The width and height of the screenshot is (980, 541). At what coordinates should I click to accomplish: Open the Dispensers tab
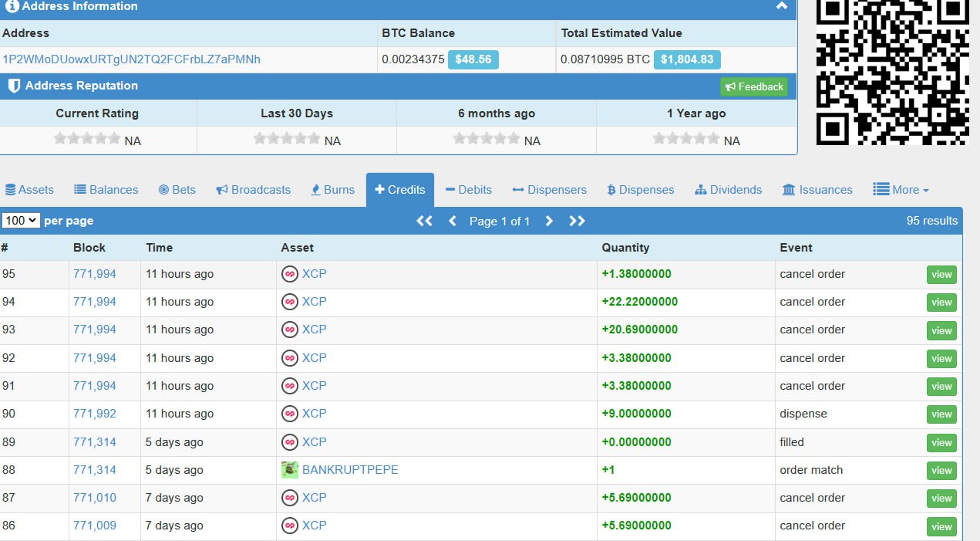click(x=549, y=190)
